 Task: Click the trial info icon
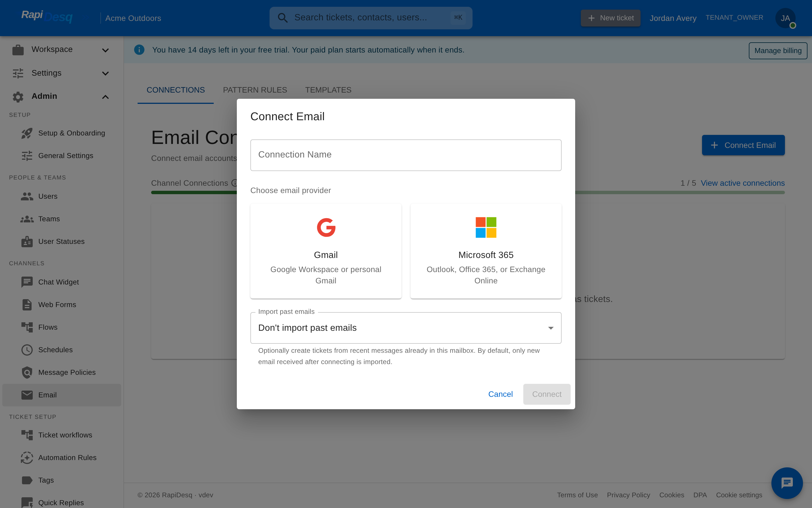[139, 50]
